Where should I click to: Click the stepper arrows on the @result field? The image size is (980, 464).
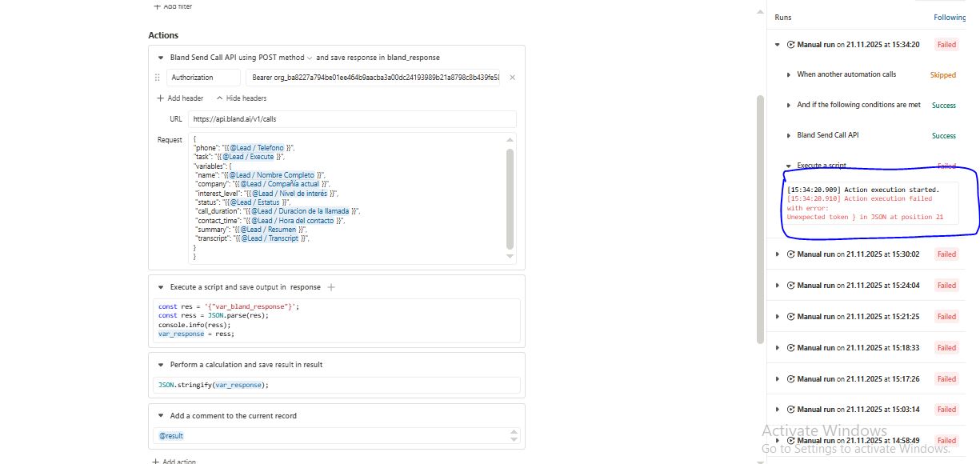pos(514,435)
